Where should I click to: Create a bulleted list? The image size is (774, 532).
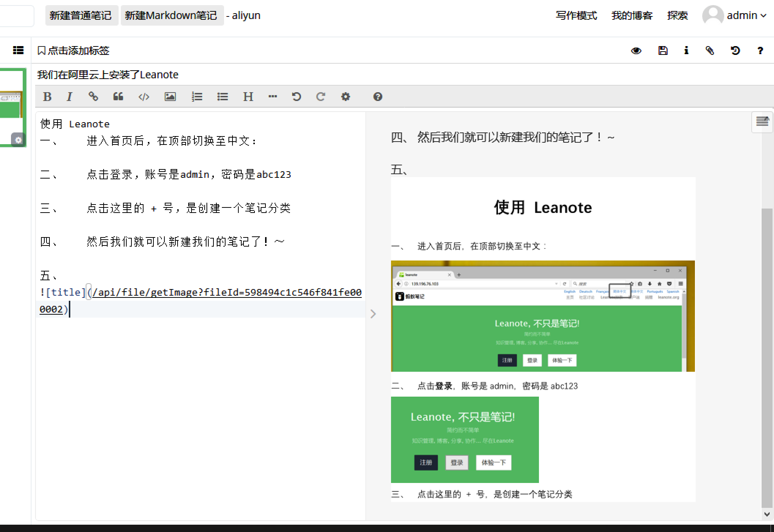[222, 97]
